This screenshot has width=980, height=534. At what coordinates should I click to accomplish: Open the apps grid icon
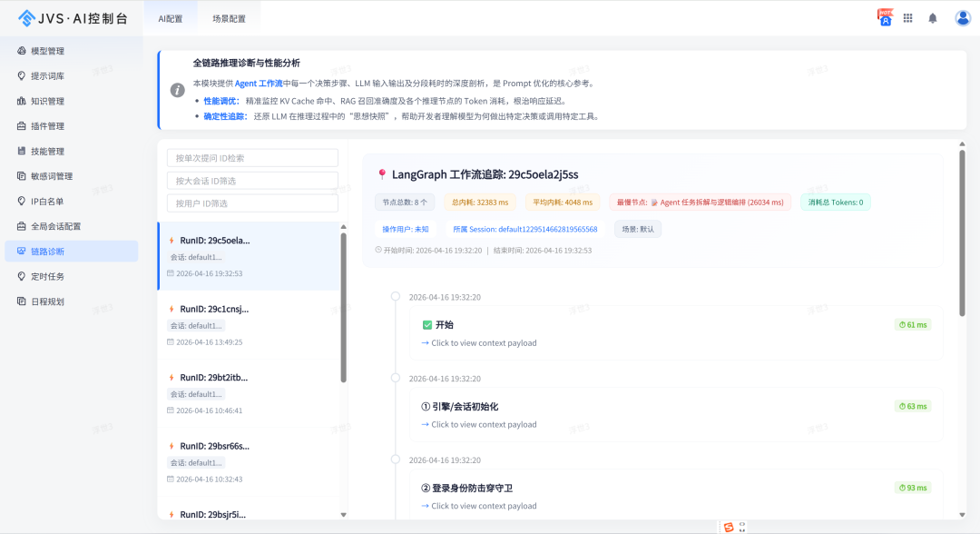[x=907, y=18]
